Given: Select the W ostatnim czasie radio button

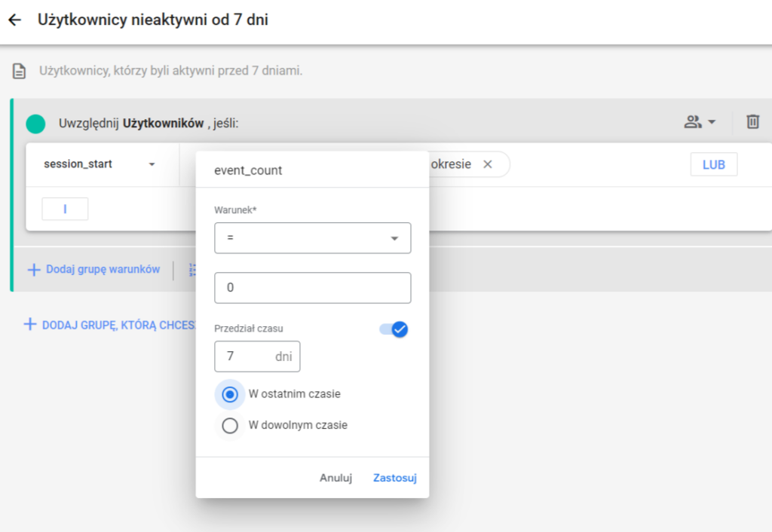Looking at the screenshot, I should [x=230, y=394].
